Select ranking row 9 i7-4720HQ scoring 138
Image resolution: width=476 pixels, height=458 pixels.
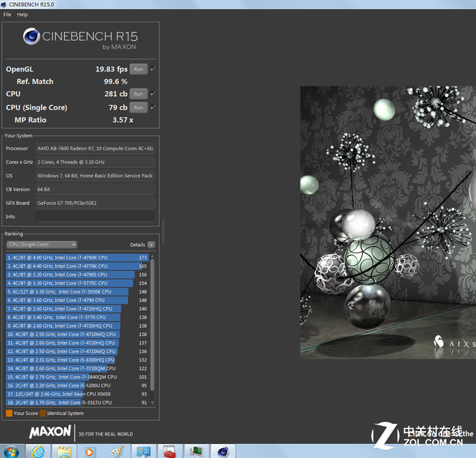click(77, 326)
